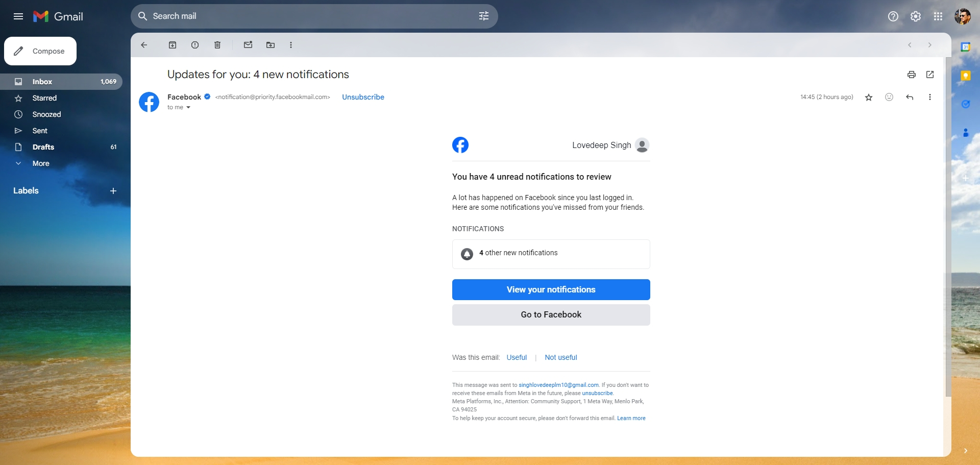
Task: Click the Unsubscribe link next to sender
Action: tap(363, 97)
